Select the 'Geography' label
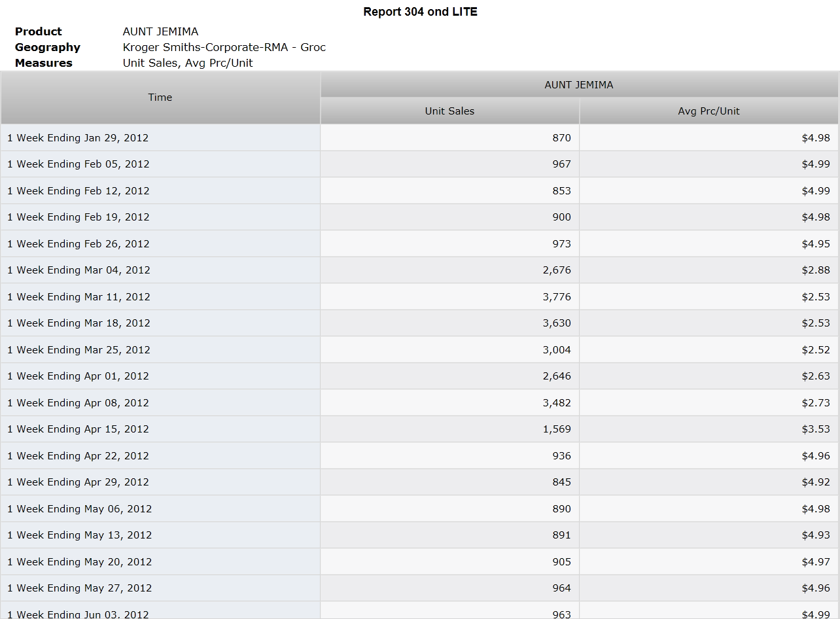The height and width of the screenshot is (619, 840). pos(48,47)
